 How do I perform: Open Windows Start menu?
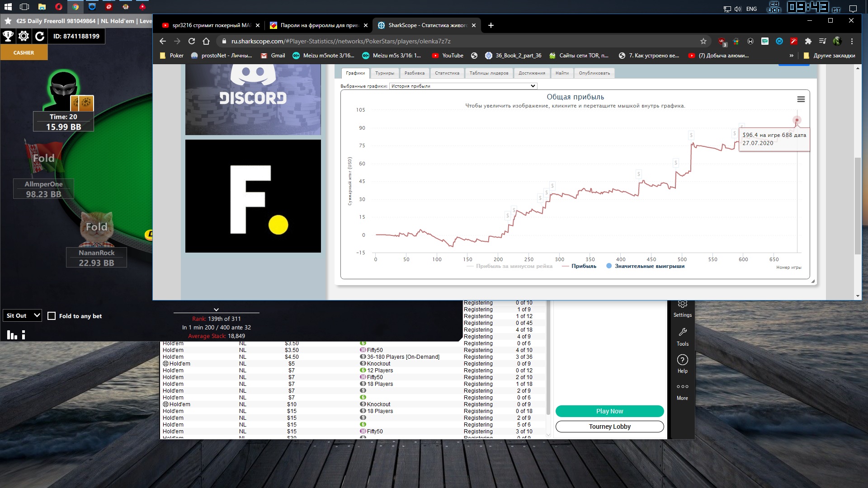point(8,7)
